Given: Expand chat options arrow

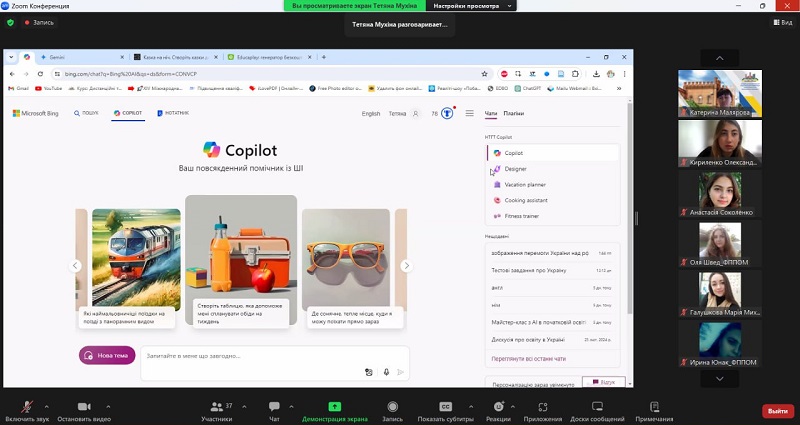Looking at the screenshot, I should (291, 407).
